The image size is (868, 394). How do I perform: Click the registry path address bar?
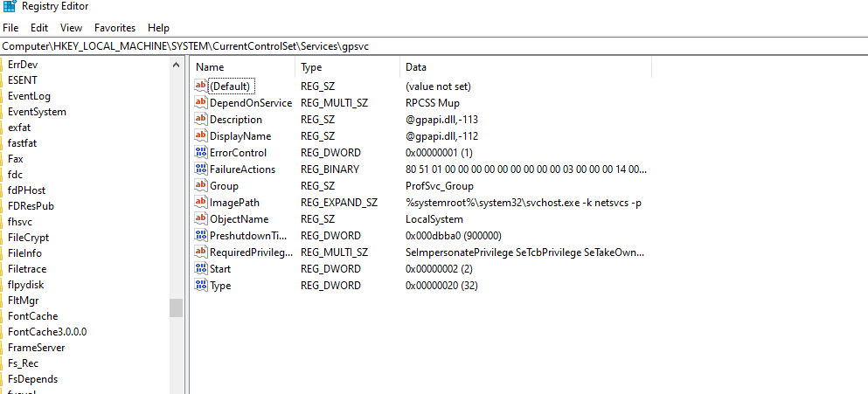tap(434, 46)
